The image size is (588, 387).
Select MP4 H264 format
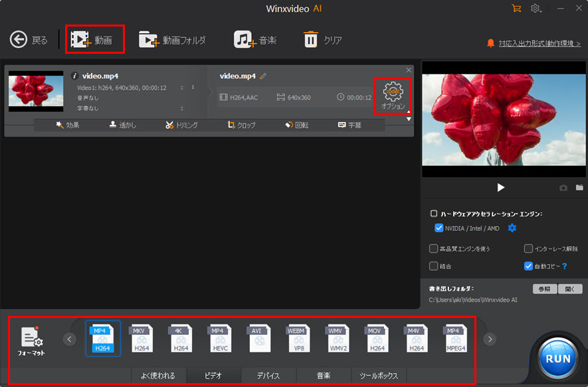click(103, 339)
